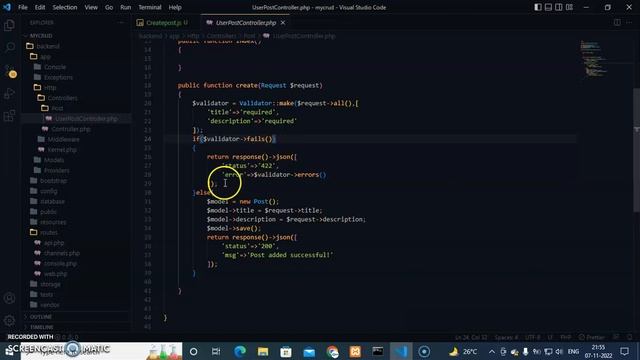
Task: Close the UserPostController.php tab
Action: pyautogui.click(x=283, y=23)
